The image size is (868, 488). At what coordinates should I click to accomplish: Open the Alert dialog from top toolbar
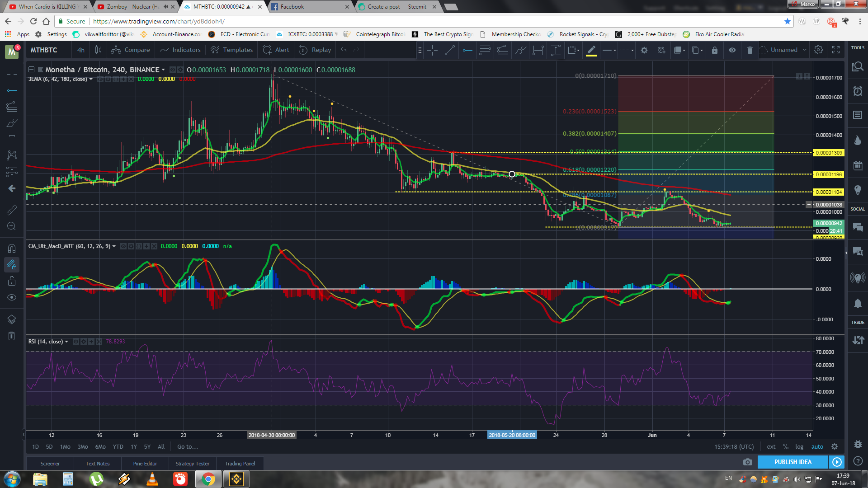click(276, 50)
